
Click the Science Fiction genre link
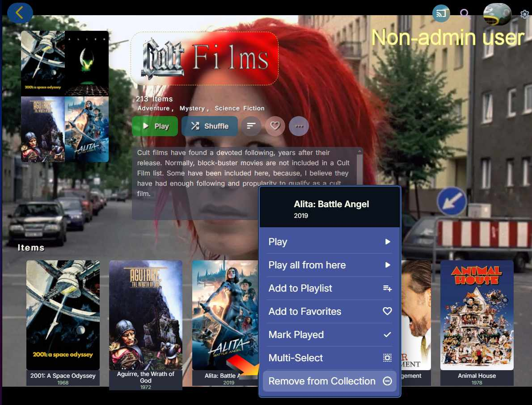coord(240,108)
